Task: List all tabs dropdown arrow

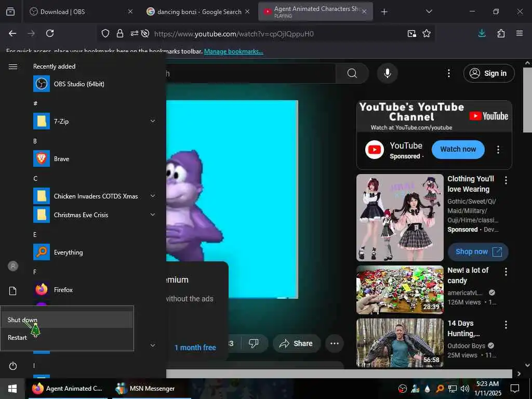Action: (x=429, y=11)
